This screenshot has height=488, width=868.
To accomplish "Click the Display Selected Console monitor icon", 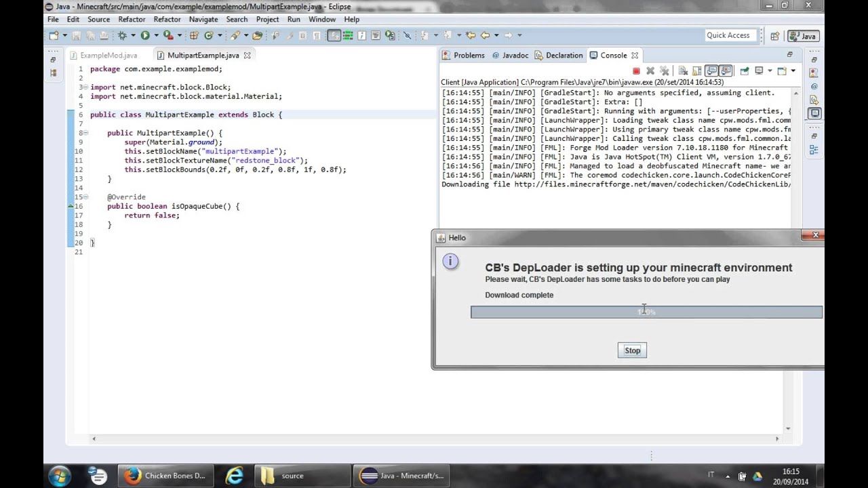I will (759, 70).
